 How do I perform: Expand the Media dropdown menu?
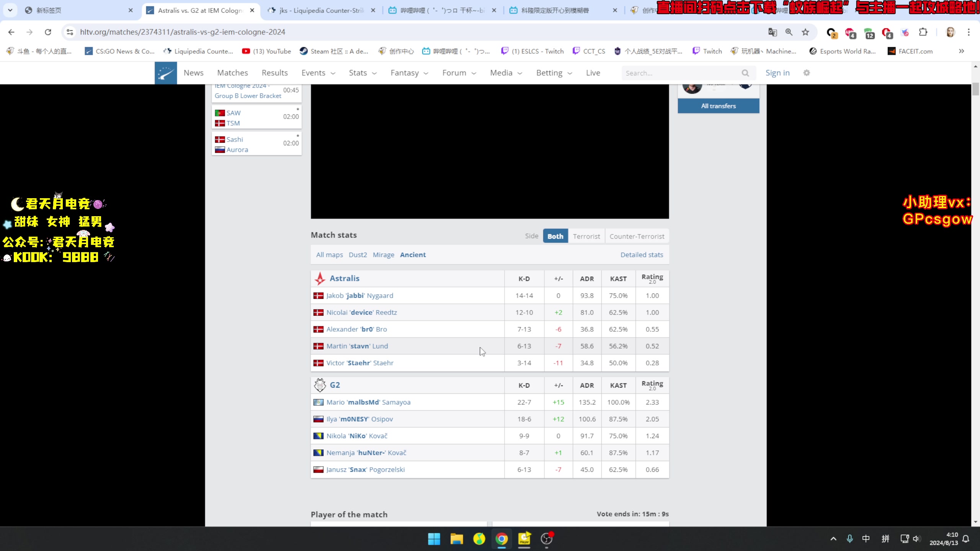coord(506,73)
